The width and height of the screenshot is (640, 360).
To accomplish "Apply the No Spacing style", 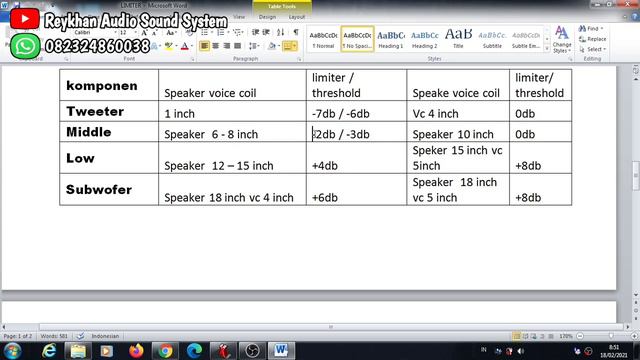I will (357, 40).
